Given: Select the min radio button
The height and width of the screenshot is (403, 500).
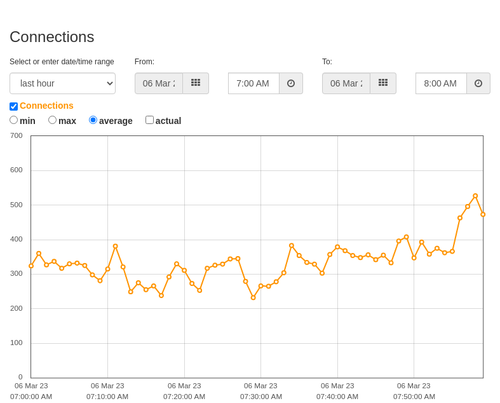Looking at the screenshot, I should (x=14, y=120).
